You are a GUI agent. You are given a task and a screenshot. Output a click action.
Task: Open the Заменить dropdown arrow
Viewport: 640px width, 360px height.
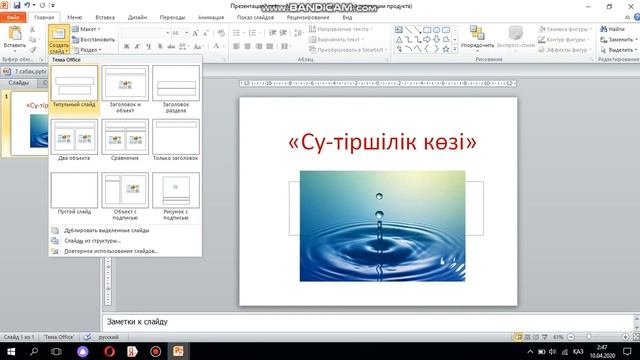pyautogui.click(x=636, y=40)
